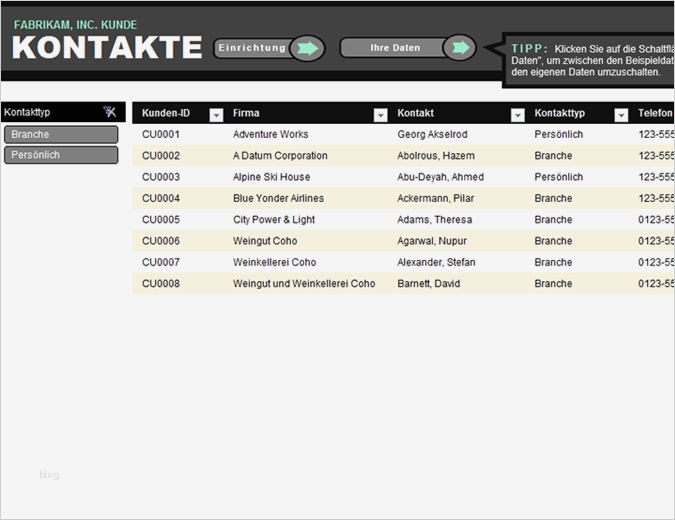Select the City Power & Light cell
Viewport: 675px width, 520px height.
[274, 220]
